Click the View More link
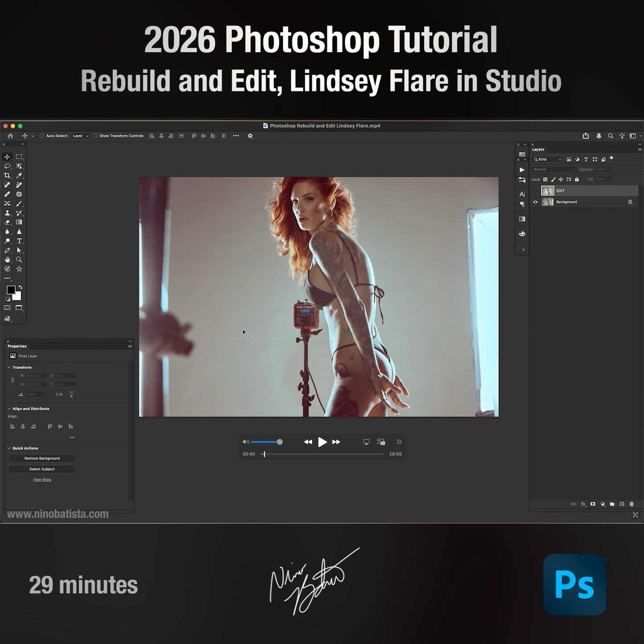Screen dimensions: 644x644 click(x=42, y=479)
